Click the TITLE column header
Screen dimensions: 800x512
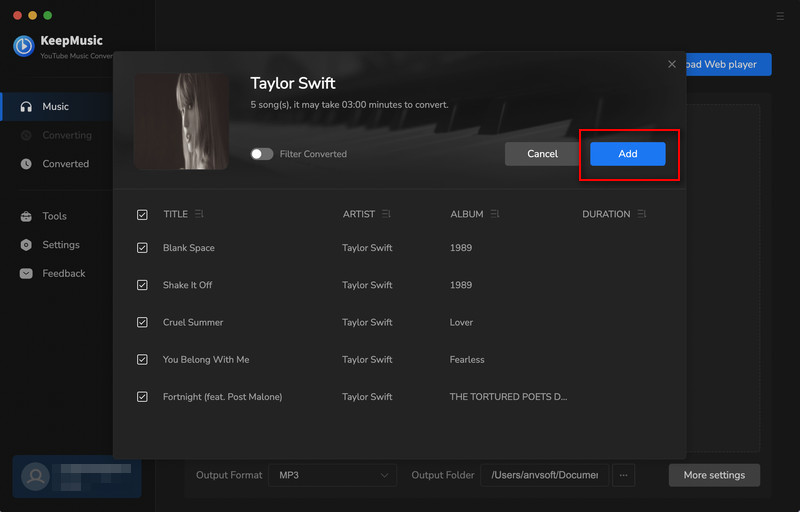click(x=176, y=214)
